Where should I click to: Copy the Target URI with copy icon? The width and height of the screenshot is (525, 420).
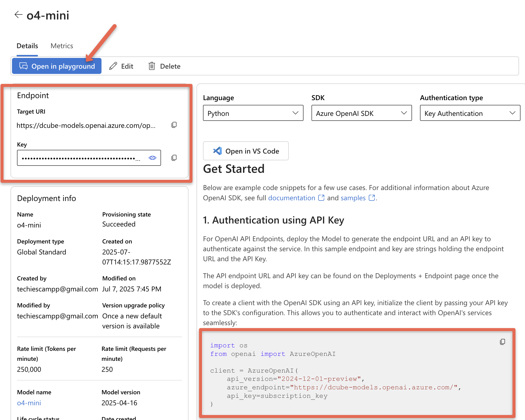(x=174, y=125)
